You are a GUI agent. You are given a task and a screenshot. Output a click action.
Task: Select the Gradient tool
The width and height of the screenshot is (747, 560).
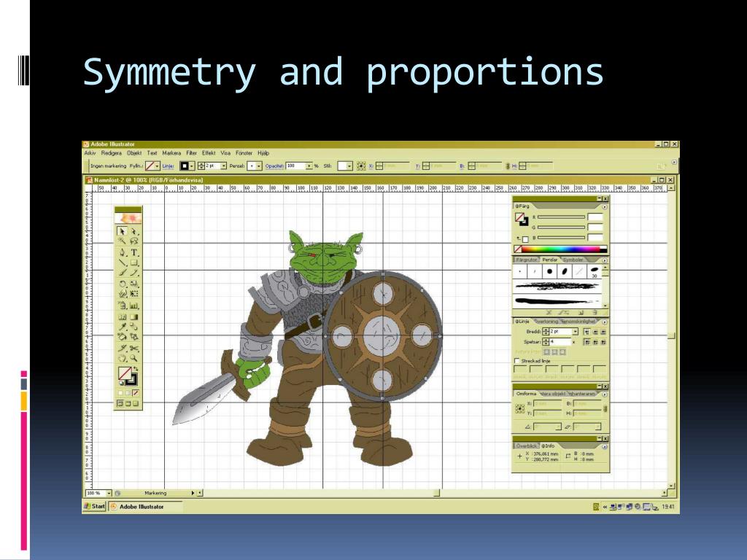click(134, 316)
